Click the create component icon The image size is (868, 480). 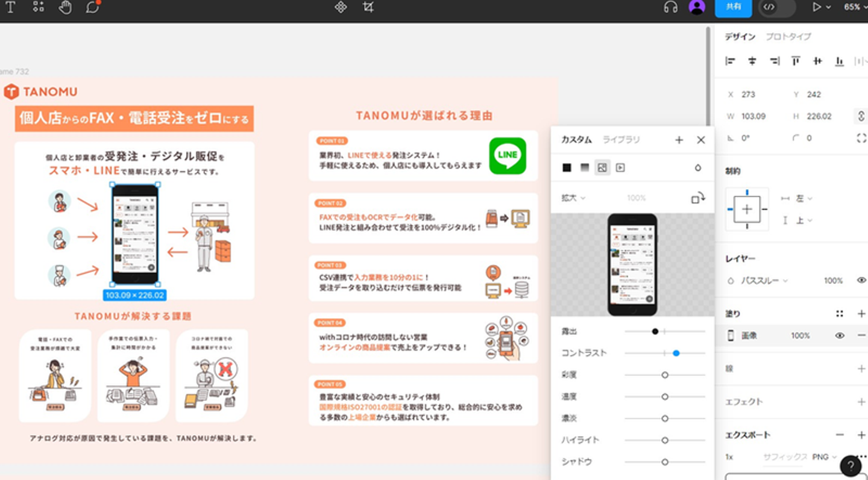pyautogui.click(x=341, y=7)
